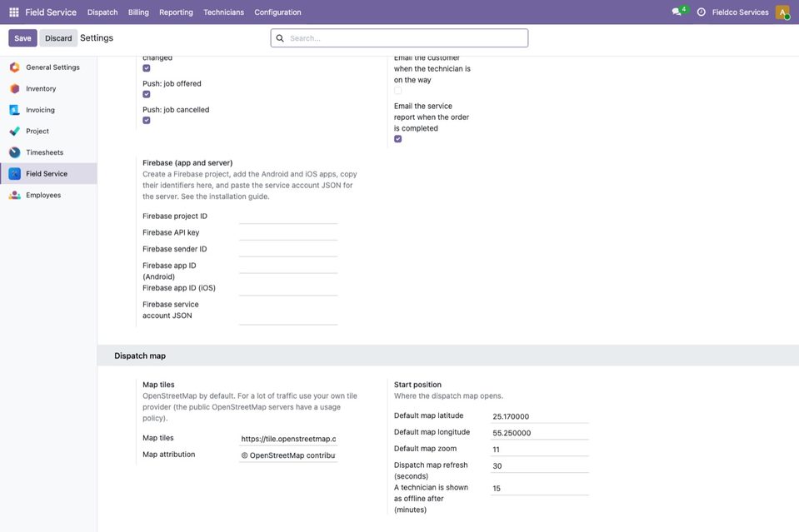Open the Billing menu
The height and width of the screenshot is (532, 799).
tap(138, 12)
